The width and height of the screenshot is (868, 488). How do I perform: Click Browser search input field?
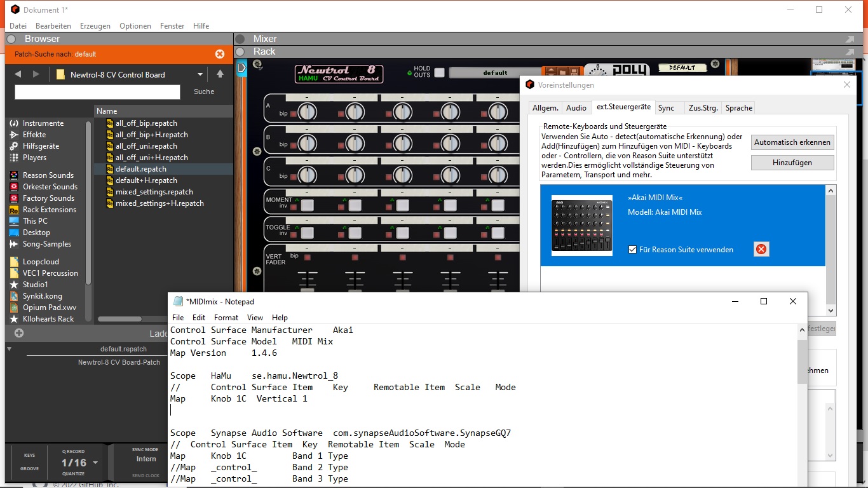click(97, 92)
